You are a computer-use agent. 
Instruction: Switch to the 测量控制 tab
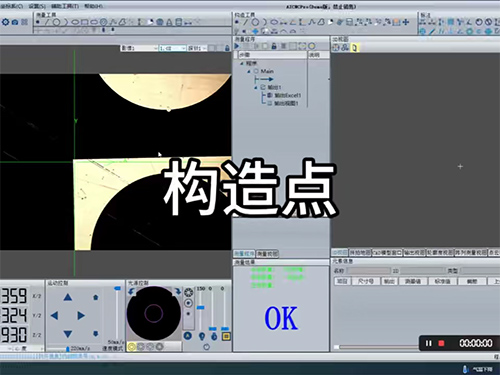click(x=267, y=254)
